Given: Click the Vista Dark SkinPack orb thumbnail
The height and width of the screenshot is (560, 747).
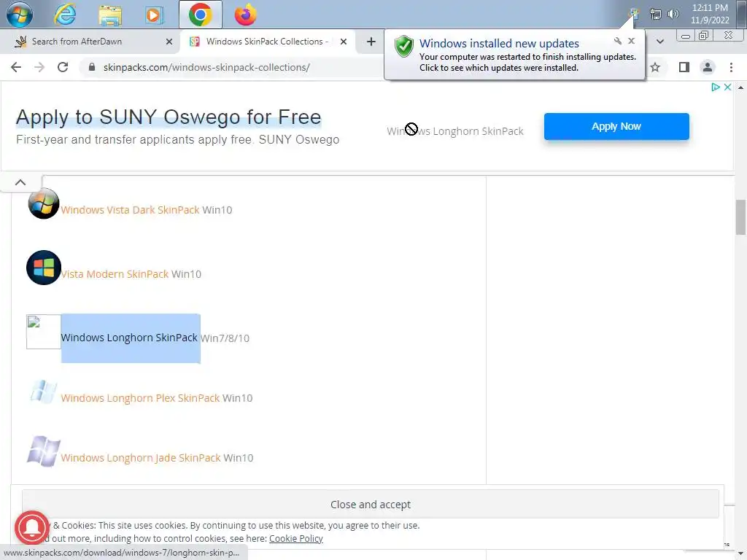Looking at the screenshot, I should (43, 203).
